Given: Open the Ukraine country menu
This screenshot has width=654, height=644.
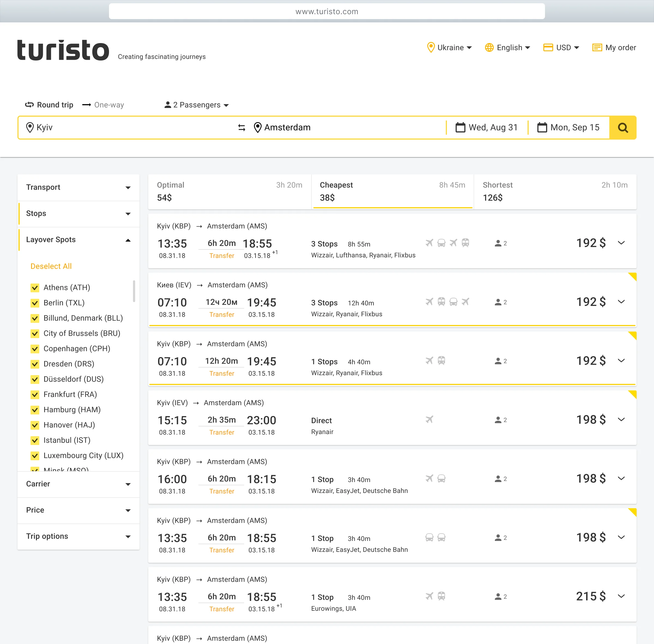Looking at the screenshot, I should [x=449, y=47].
